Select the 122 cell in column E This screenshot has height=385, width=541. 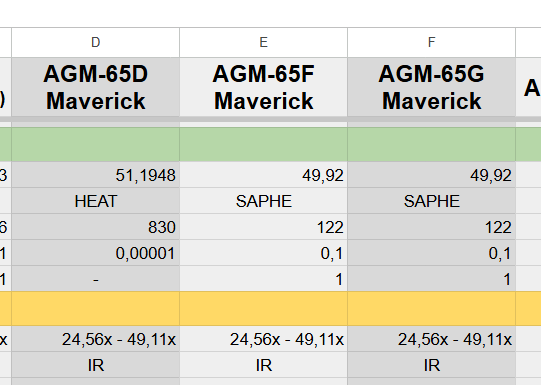pos(264,227)
